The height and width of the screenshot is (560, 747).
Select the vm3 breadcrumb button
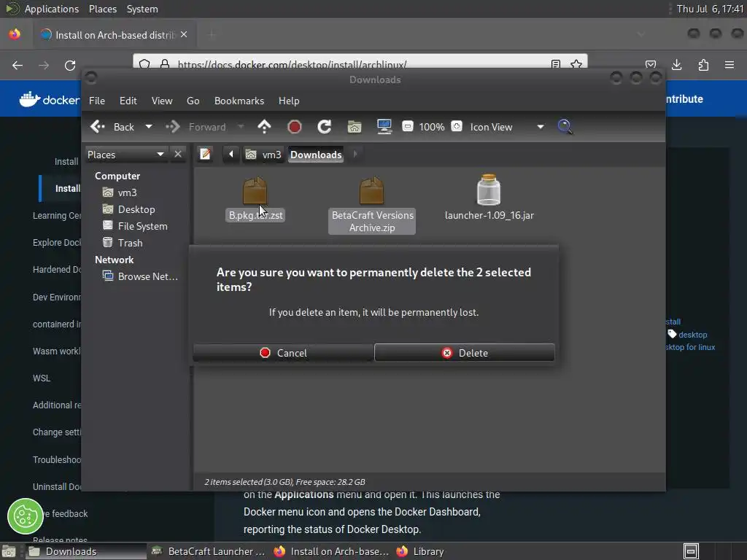click(x=263, y=155)
